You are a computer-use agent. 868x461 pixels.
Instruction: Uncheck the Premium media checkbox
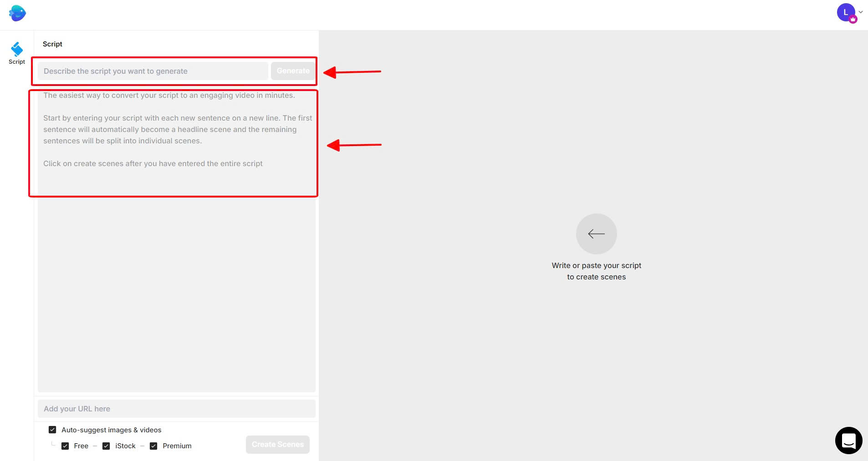[153, 446]
